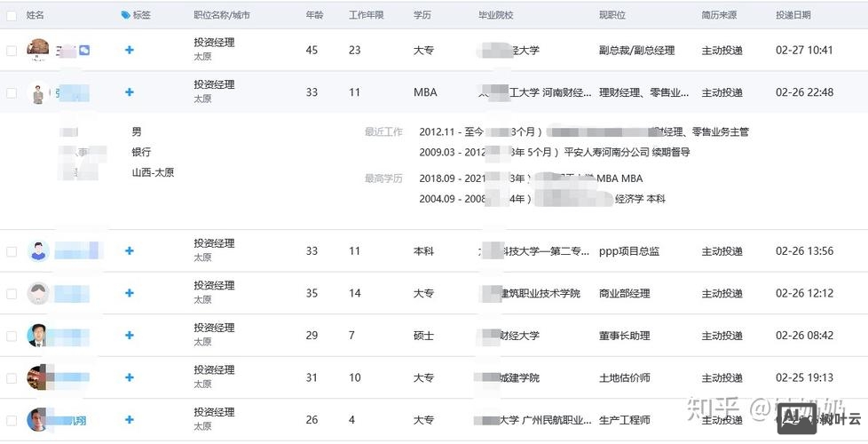
Task: Click the 土地估价师 cell
Action: pos(625,377)
